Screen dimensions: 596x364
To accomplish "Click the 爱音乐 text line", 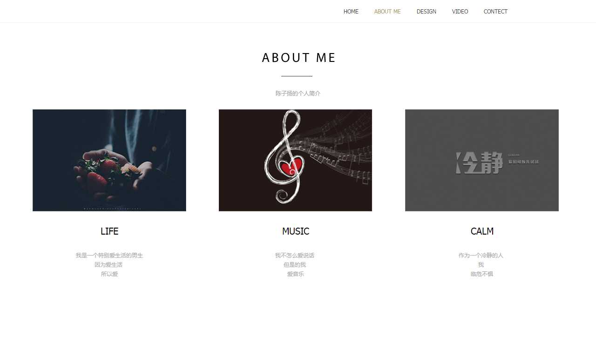I will (x=296, y=274).
